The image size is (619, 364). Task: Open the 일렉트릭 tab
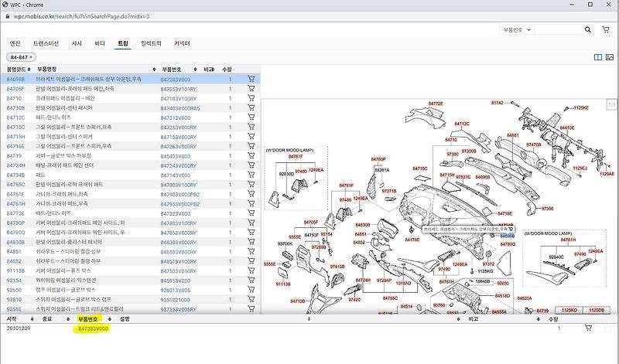tap(151, 43)
